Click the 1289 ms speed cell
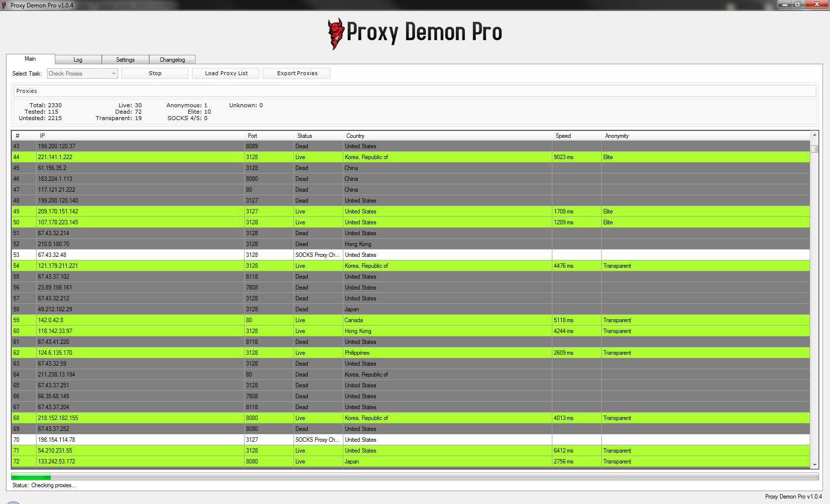This screenshot has width=830, height=504. tap(577, 222)
